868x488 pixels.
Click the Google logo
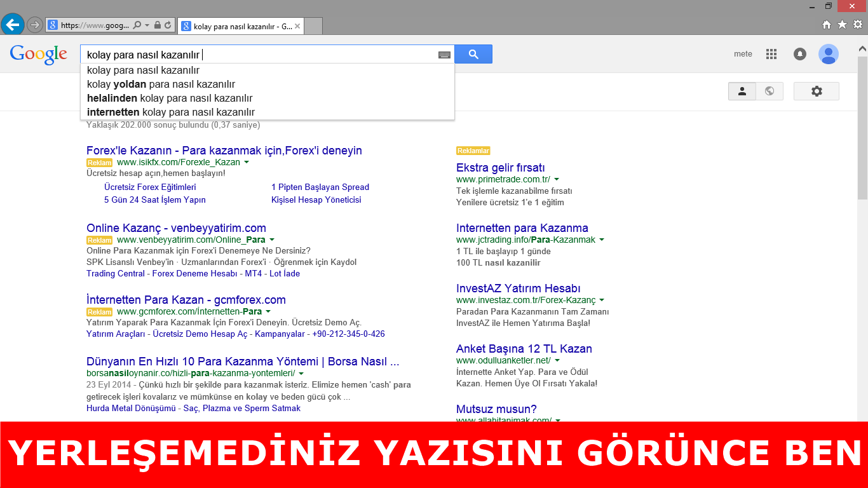(38, 55)
